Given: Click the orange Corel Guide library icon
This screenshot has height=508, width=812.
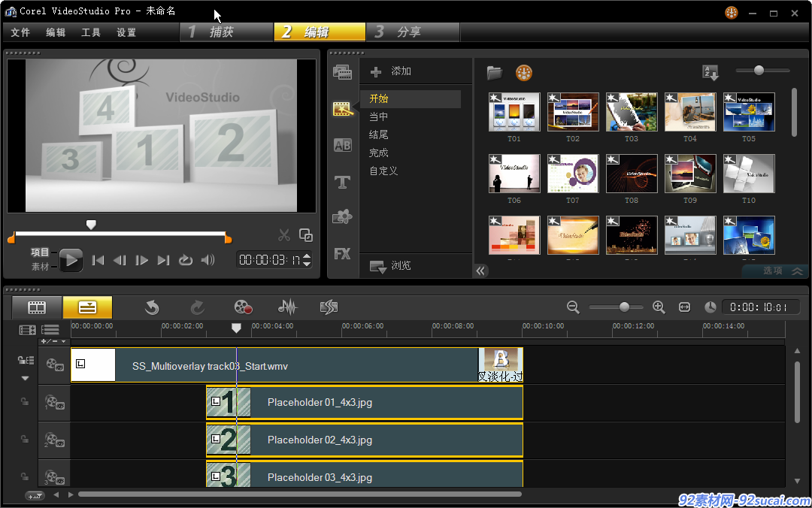Looking at the screenshot, I should click(524, 73).
